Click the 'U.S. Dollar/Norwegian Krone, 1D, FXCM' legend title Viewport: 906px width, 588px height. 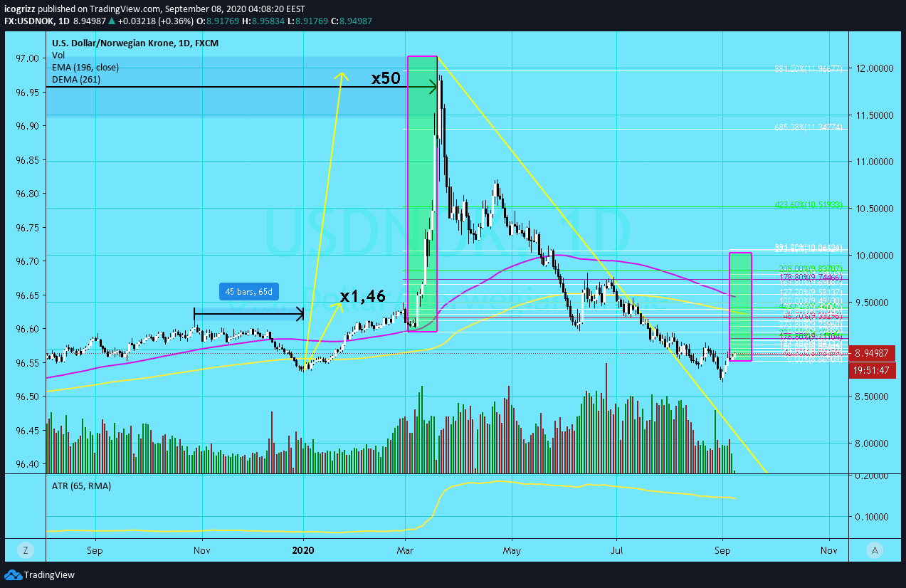(135, 43)
